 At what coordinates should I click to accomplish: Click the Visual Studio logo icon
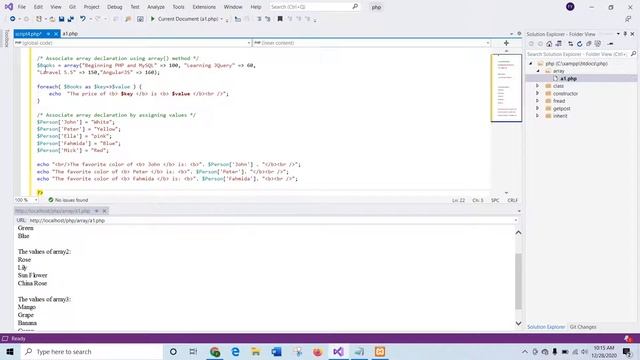click(x=9, y=7)
